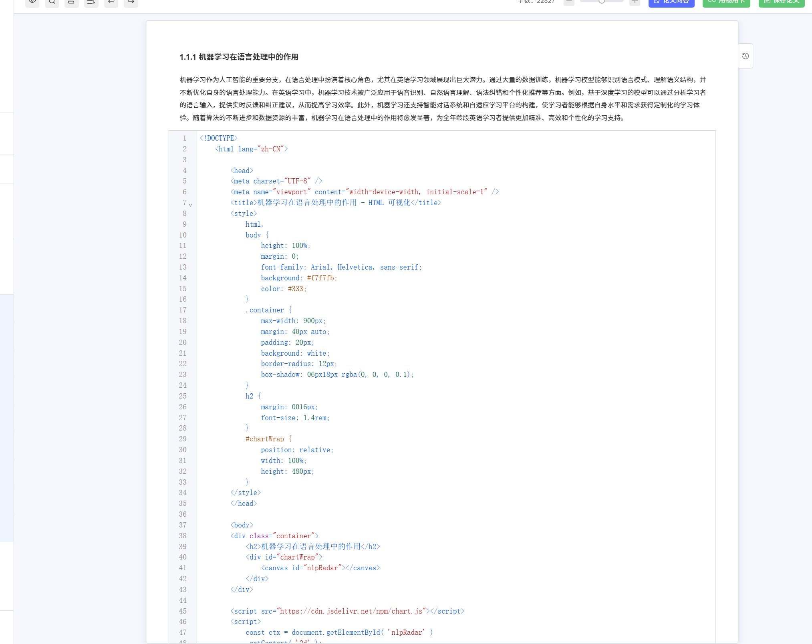Screen dimensions: 812x644
Task: Click the blue 论文问答 button
Action: click(x=671, y=2)
